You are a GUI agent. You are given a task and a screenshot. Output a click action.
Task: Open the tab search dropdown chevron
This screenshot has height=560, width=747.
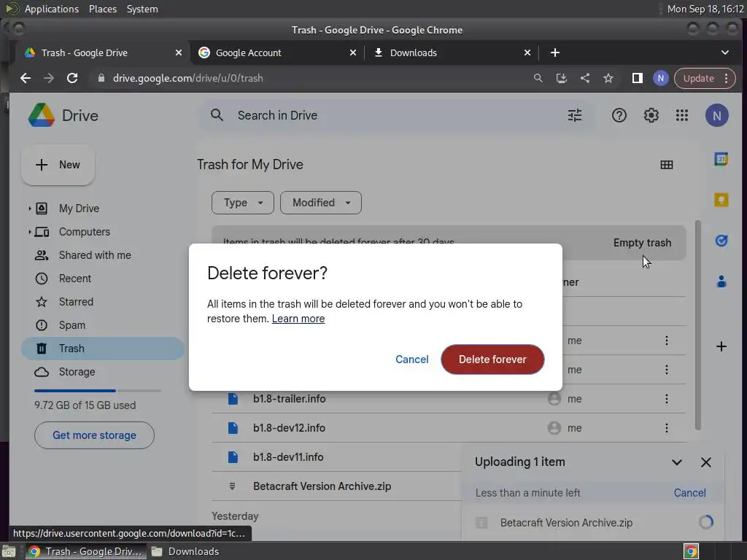(x=724, y=52)
